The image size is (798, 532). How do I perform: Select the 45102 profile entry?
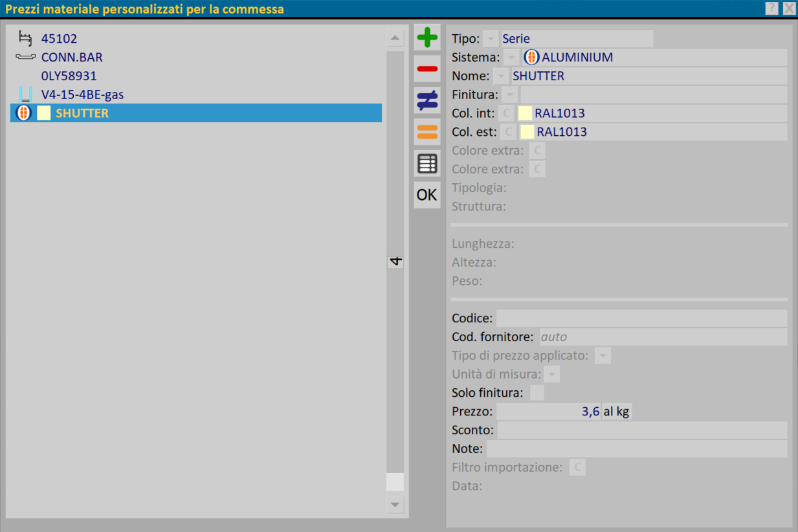59,39
